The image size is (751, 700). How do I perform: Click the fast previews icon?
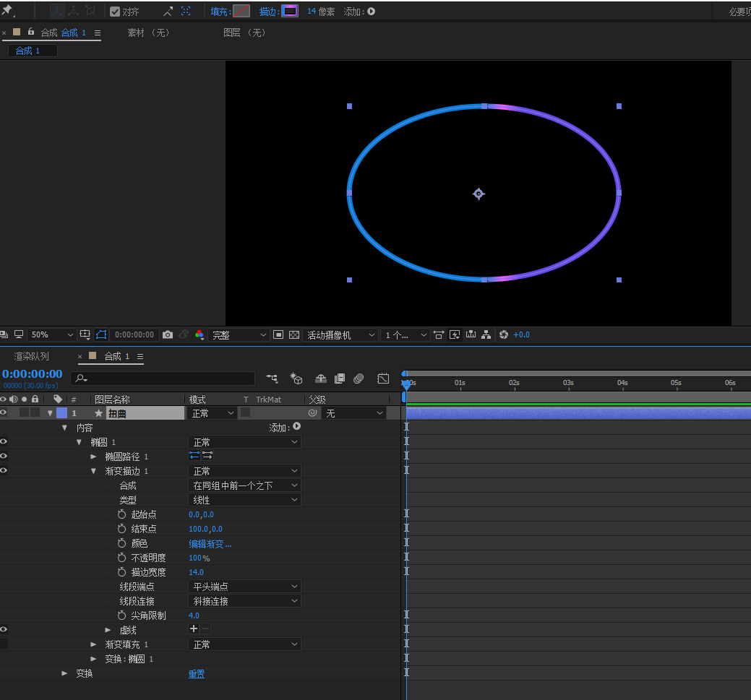[455, 334]
